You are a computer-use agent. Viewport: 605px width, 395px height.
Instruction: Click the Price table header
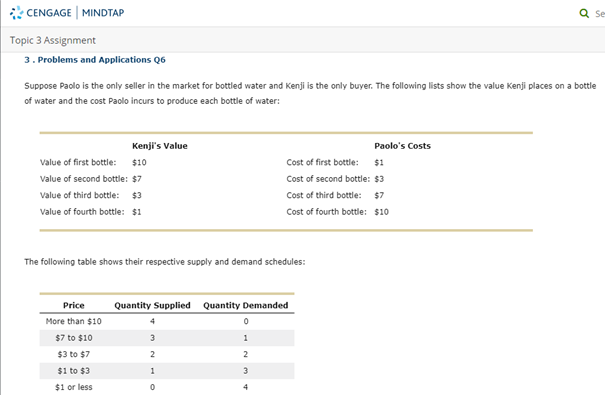(74, 305)
